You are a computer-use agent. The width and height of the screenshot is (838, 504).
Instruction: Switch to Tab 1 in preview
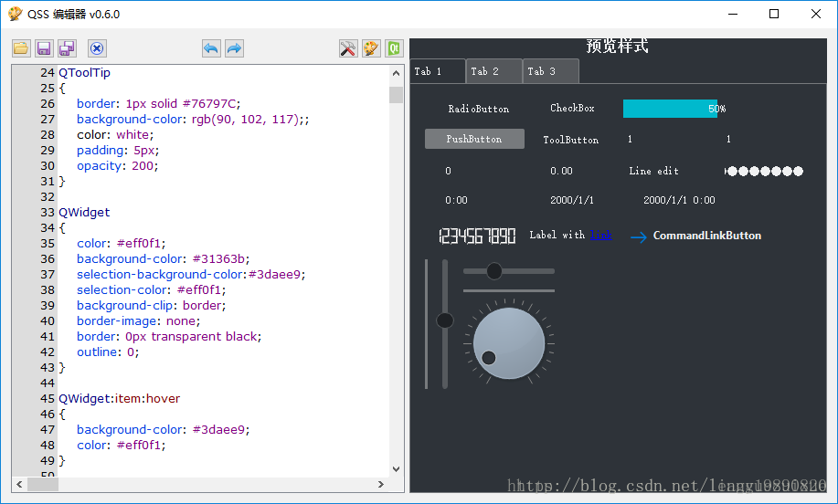click(438, 71)
